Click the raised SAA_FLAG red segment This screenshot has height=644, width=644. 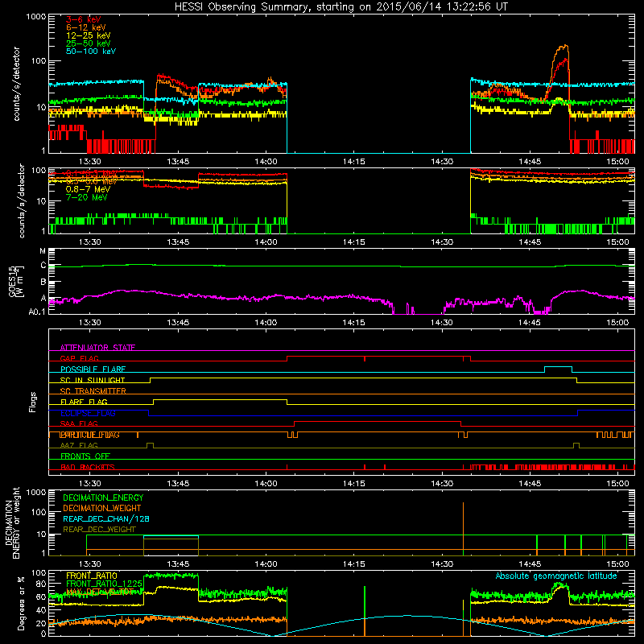click(378, 422)
